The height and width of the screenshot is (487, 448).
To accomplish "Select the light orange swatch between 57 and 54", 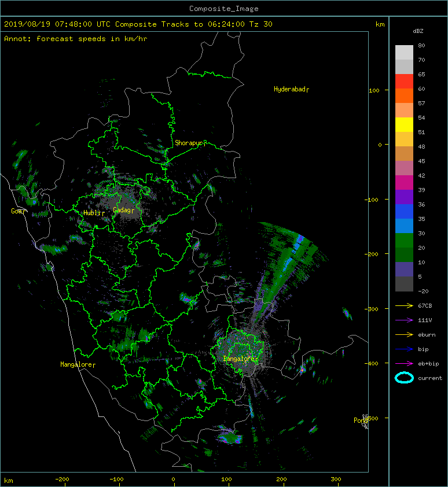I will click(404, 110).
